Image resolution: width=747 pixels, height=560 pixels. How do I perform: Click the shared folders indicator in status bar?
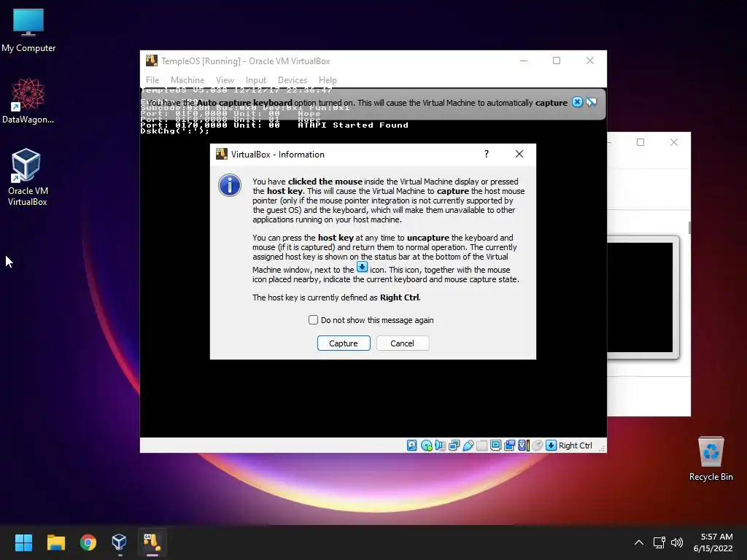point(481,446)
